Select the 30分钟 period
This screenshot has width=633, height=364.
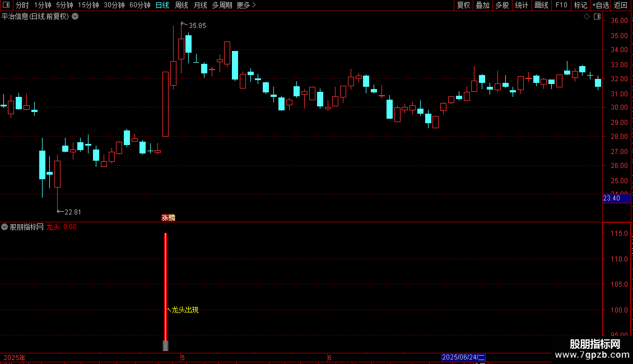pos(114,5)
